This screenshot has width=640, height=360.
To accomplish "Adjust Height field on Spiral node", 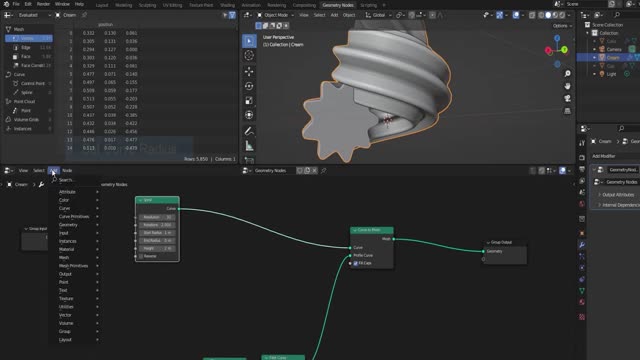I will point(157,248).
